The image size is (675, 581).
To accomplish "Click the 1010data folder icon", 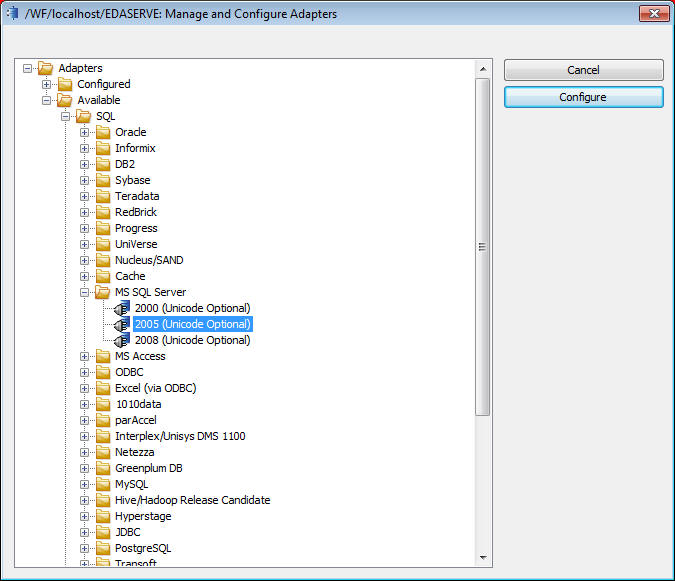I will (x=103, y=404).
